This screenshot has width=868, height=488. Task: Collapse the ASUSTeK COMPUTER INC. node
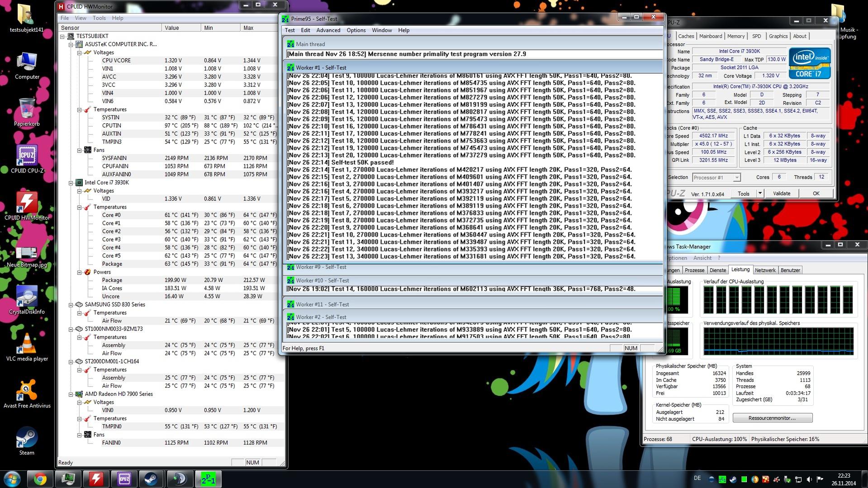[71, 44]
